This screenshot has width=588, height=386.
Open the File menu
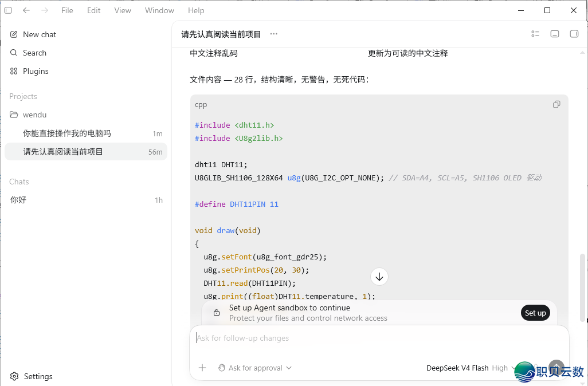click(67, 10)
